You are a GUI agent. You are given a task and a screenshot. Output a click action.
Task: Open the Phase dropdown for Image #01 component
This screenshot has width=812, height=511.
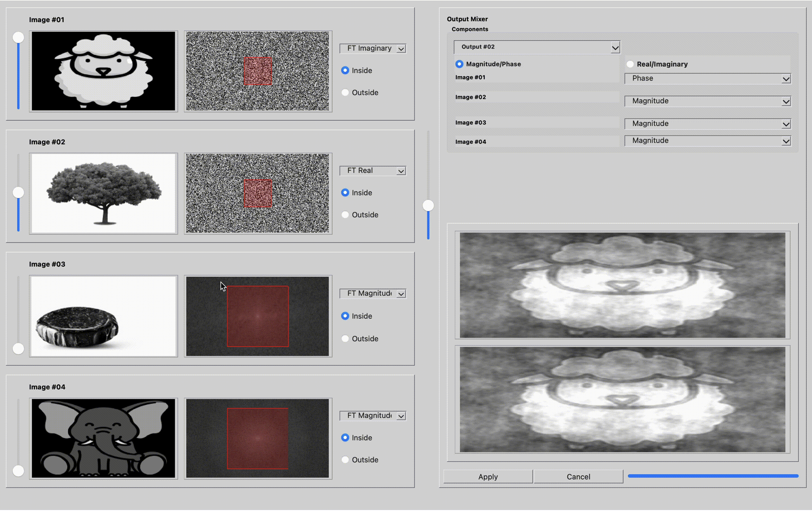(x=707, y=78)
